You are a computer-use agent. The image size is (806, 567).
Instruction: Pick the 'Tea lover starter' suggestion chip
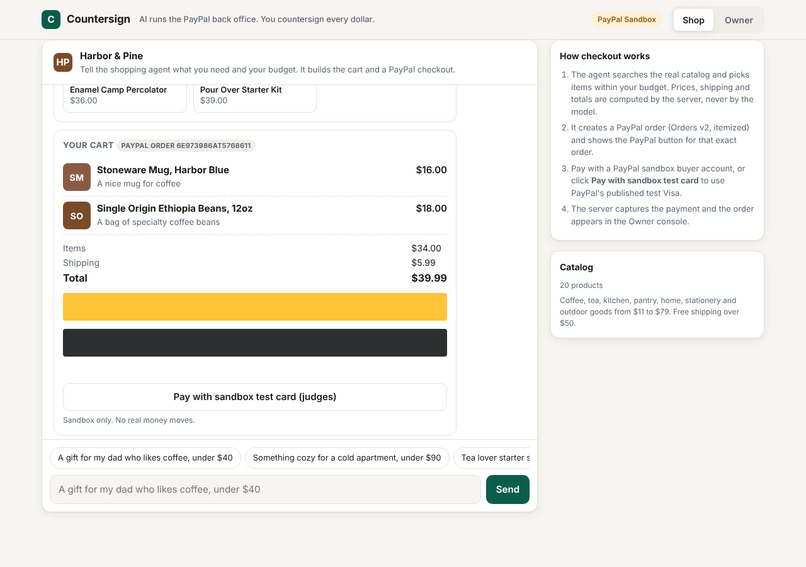492,458
